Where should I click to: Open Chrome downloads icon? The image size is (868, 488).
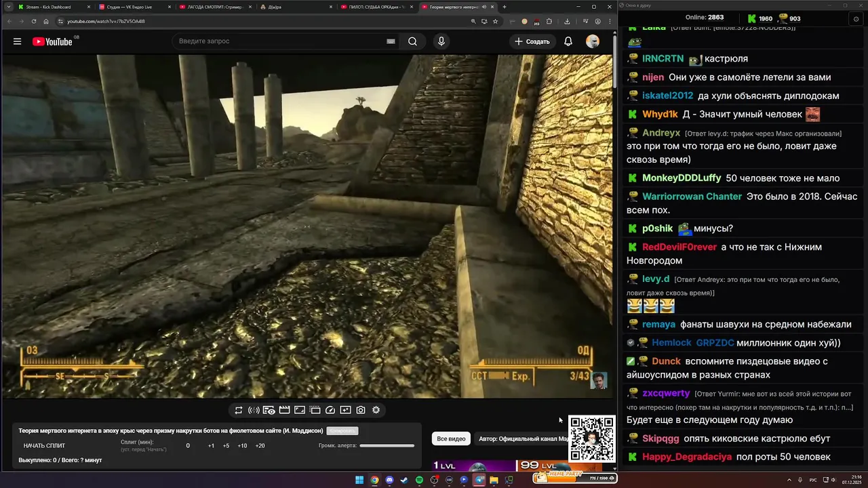point(567,21)
